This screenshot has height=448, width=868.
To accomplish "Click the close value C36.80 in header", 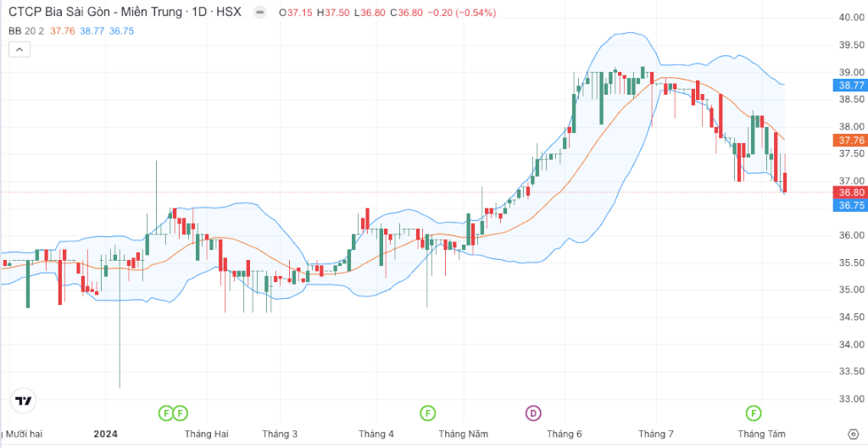I will pyautogui.click(x=408, y=12).
